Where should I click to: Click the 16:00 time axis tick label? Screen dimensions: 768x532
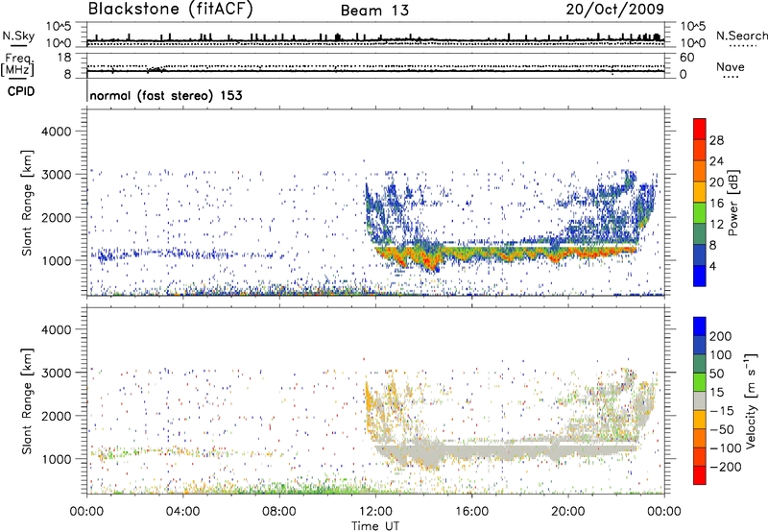coord(471,512)
